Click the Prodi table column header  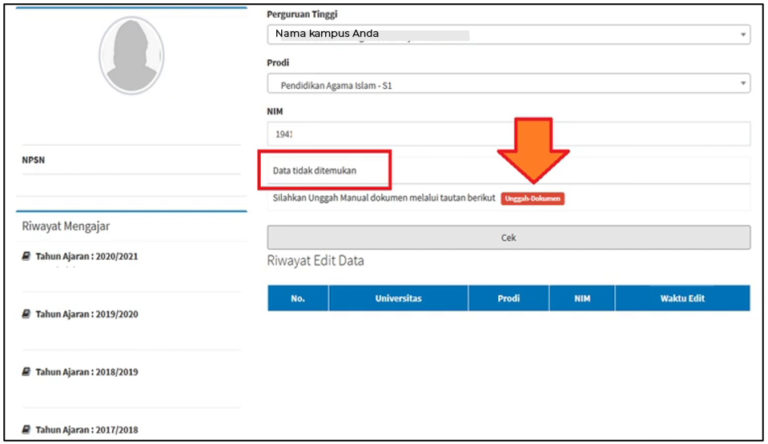(508, 298)
